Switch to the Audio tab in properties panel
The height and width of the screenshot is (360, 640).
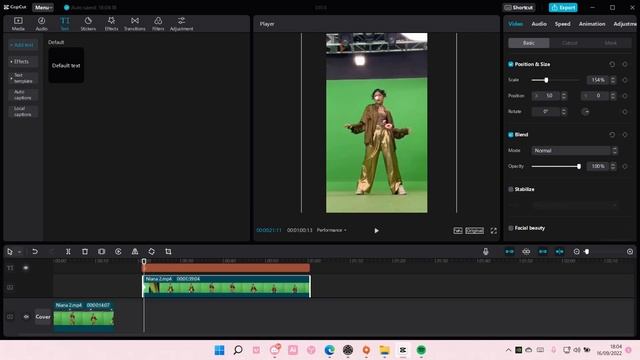pos(539,24)
